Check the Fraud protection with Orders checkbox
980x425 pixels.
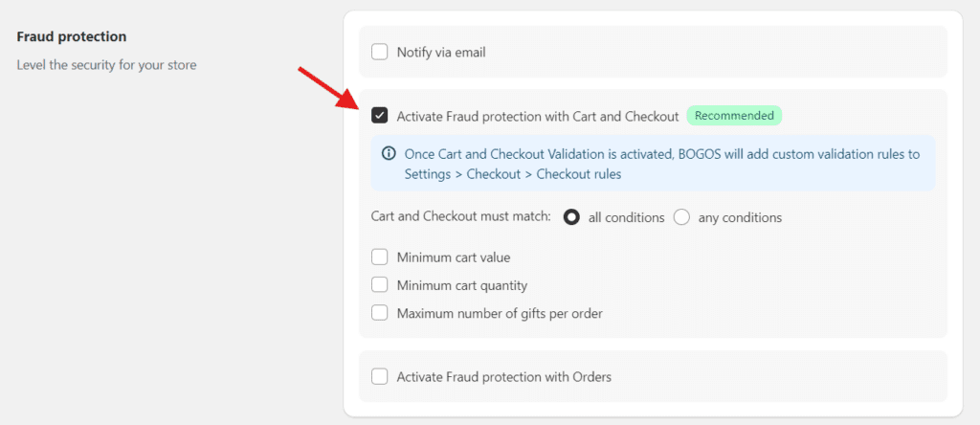380,376
